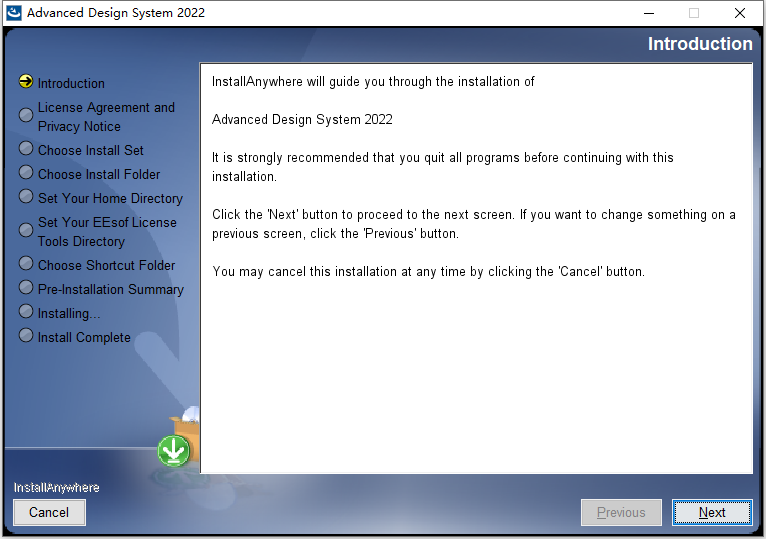Click the Advanced Design System title bar icon
Image resolution: width=766 pixels, height=539 pixels.
(x=14, y=13)
